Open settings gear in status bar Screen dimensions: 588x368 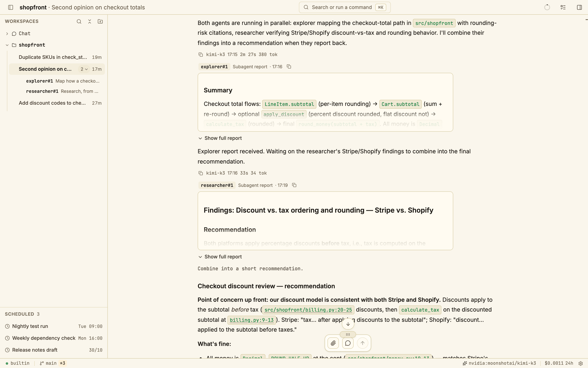[581, 363]
